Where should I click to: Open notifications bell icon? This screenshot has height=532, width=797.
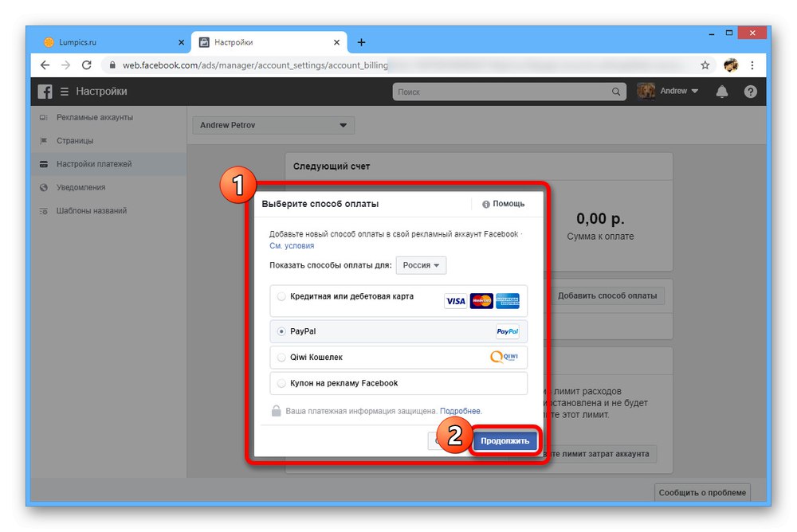pyautogui.click(x=722, y=92)
